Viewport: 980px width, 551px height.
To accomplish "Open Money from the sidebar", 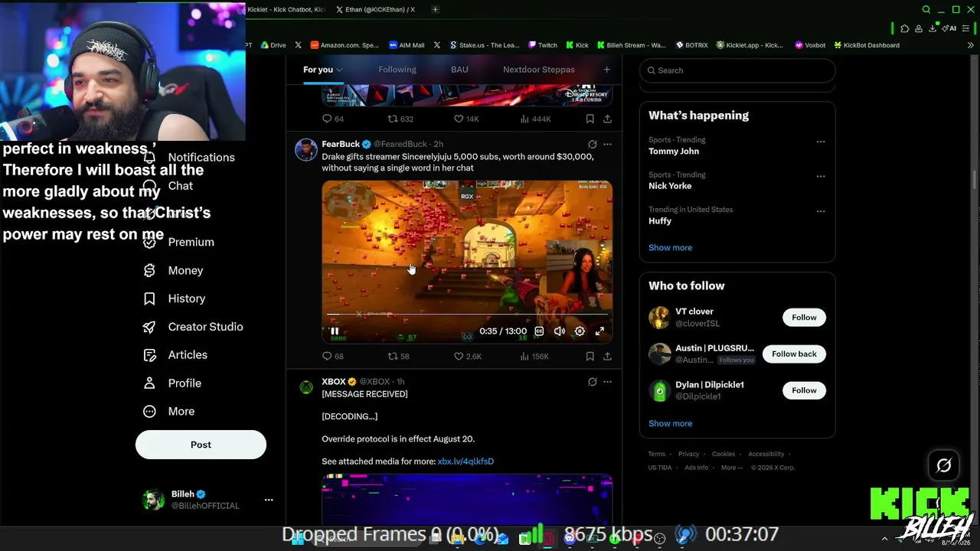I will (x=174, y=270).
